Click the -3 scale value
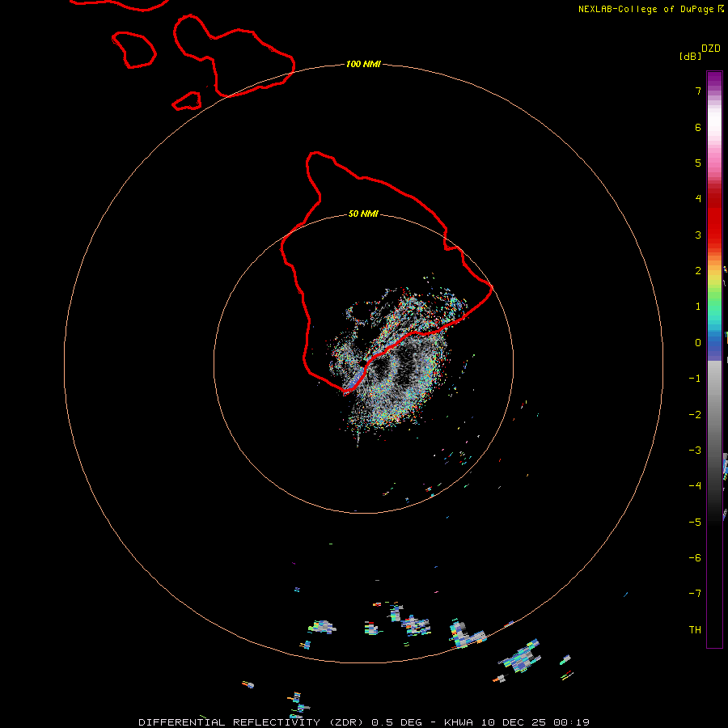The image size is (728, 728). click(x=695, y=451)
